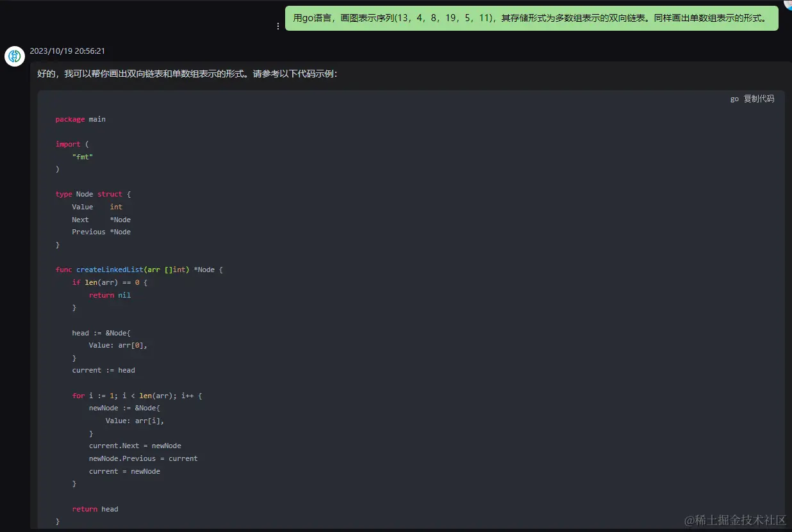Click the 复制代码 copy code button
Image resolution: width=792 pixels, height=532 pixels.
pyautogui.click(x=759, y=99)
